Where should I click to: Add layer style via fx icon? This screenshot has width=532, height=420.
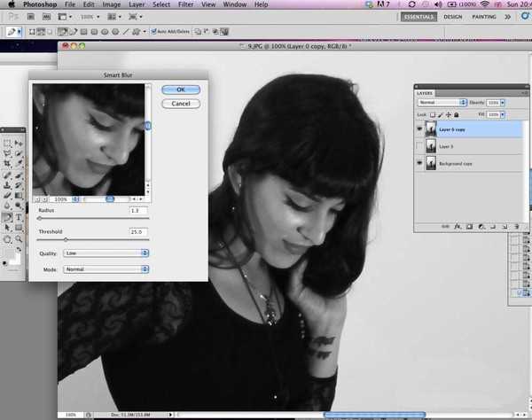(x=457, y=228)
